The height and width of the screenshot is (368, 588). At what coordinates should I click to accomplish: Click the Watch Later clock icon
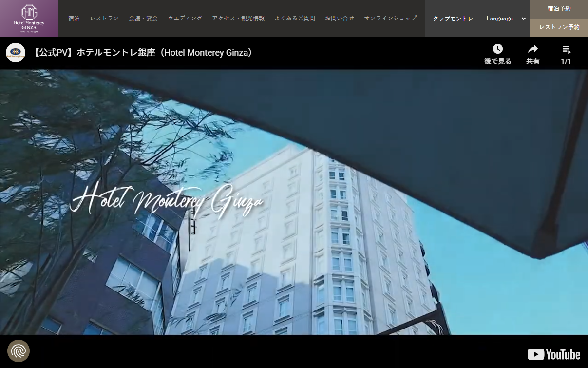(x=497, y=49)
